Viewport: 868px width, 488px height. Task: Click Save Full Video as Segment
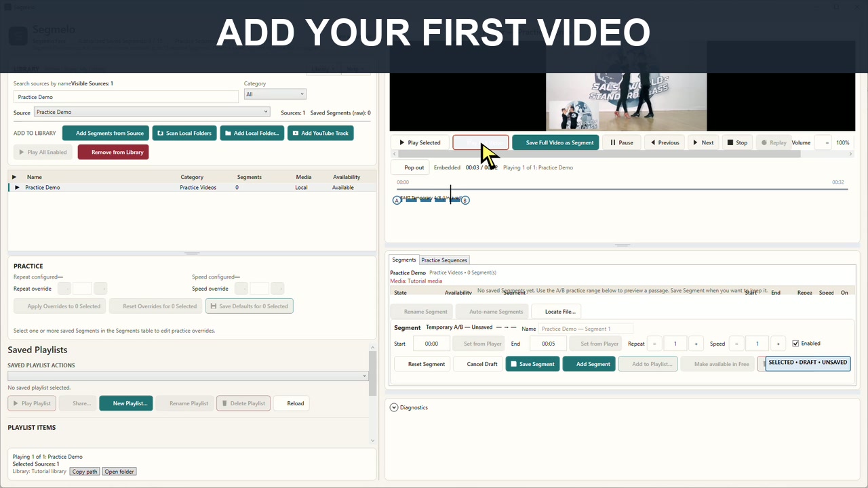pyautogui.click(x=555, y=142)
